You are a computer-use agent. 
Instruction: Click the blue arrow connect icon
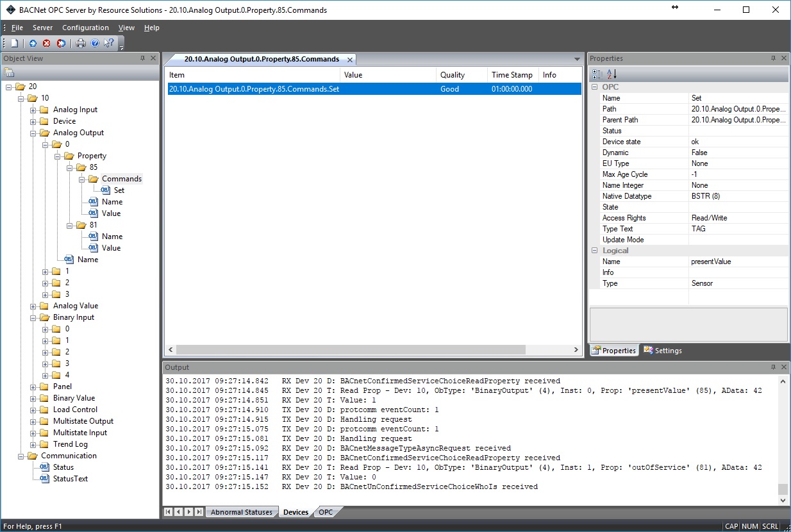tap(33, 43)
